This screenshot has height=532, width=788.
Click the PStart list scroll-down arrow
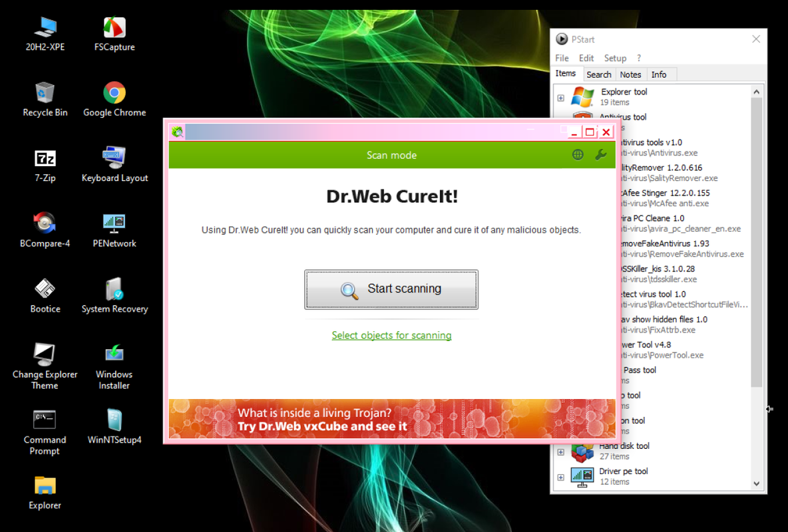coord(756,483)
